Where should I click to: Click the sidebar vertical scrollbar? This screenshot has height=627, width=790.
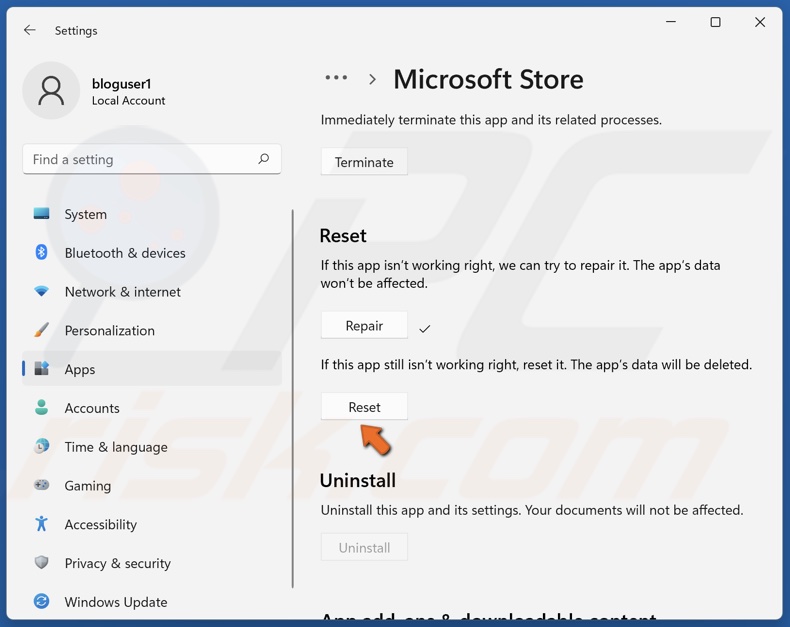tap(293, 400)
